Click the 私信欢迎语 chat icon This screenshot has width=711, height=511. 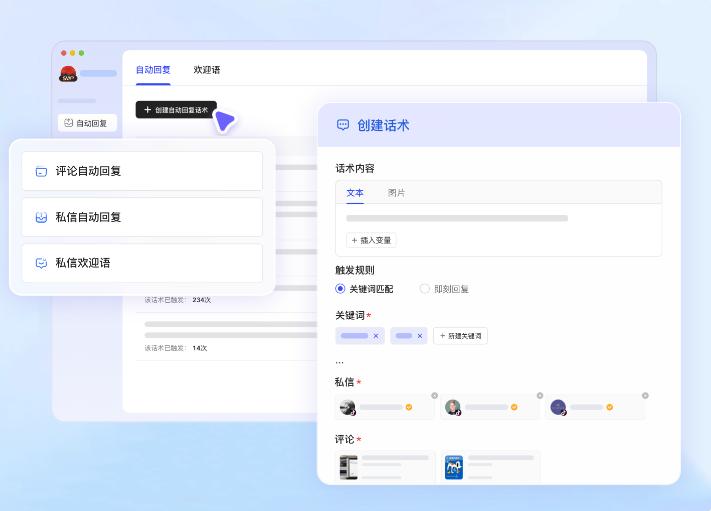point(41,263)
